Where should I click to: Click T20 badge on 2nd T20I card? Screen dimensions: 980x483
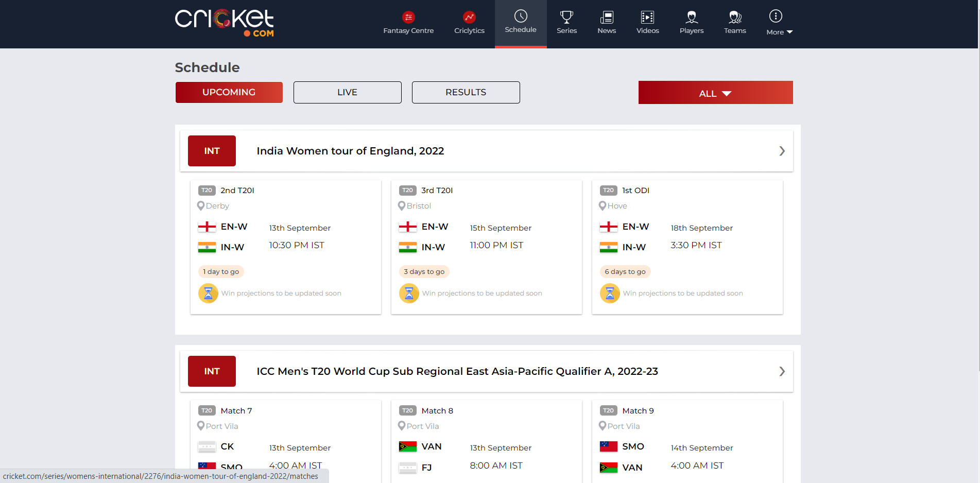coord(207,191)
